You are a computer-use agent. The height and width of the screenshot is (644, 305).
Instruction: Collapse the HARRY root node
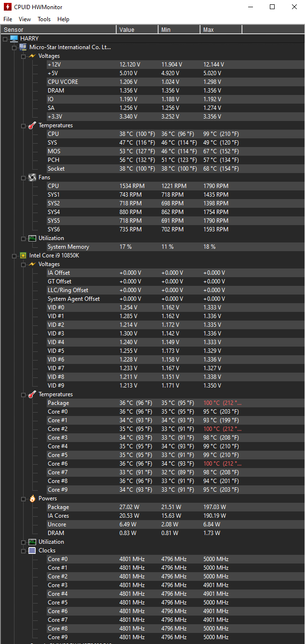click(5, 39)
